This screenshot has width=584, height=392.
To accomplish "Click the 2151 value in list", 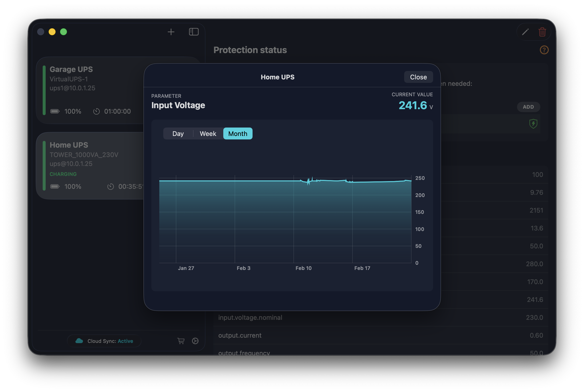I will tap(536, 210).
